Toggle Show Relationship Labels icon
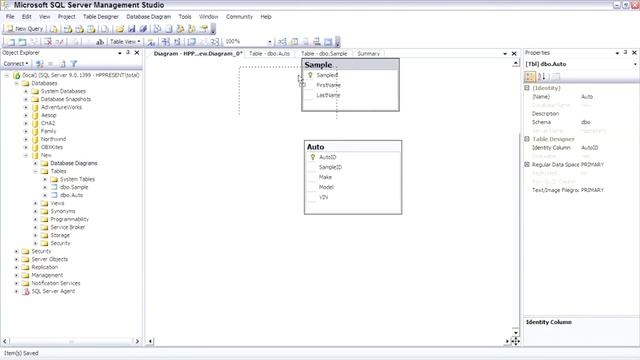The image size is (640, 360). point(151,41)
